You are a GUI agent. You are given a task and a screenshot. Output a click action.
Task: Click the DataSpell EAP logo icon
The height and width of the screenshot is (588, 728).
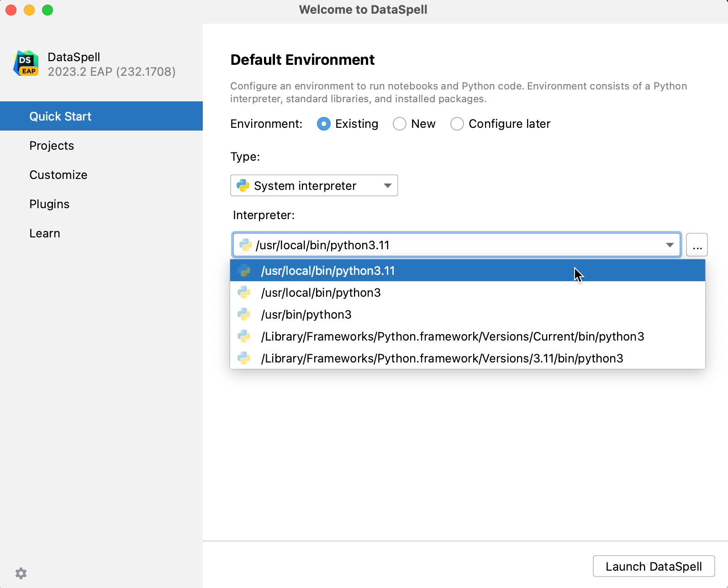point(26,63)
